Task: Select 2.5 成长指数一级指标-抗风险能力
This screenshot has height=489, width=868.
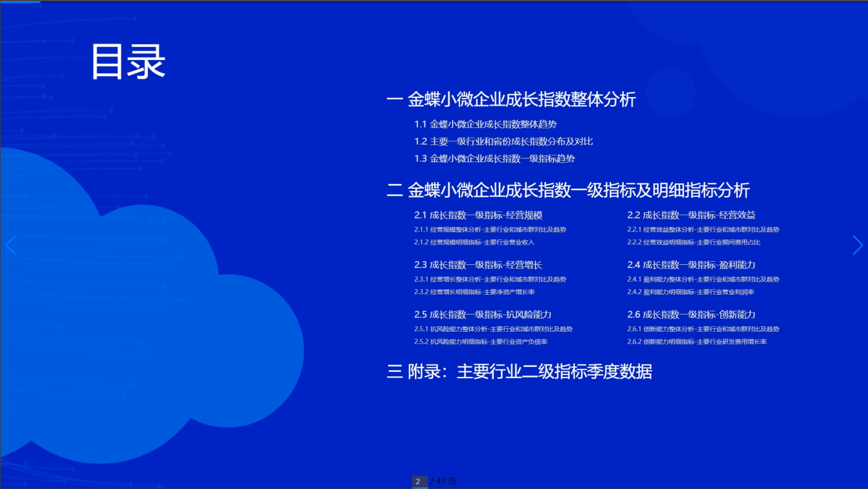Action: pos(483,314)
